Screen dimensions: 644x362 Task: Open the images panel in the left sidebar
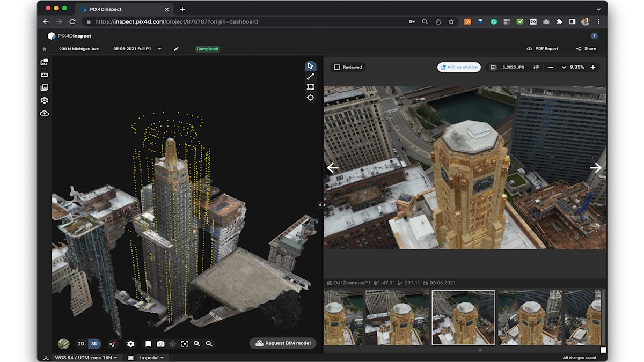click(x=44, y=87)
